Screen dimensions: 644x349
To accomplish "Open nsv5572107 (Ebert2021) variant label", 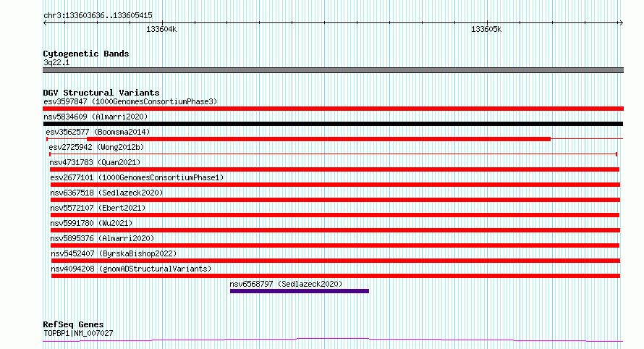I will 98,208.
